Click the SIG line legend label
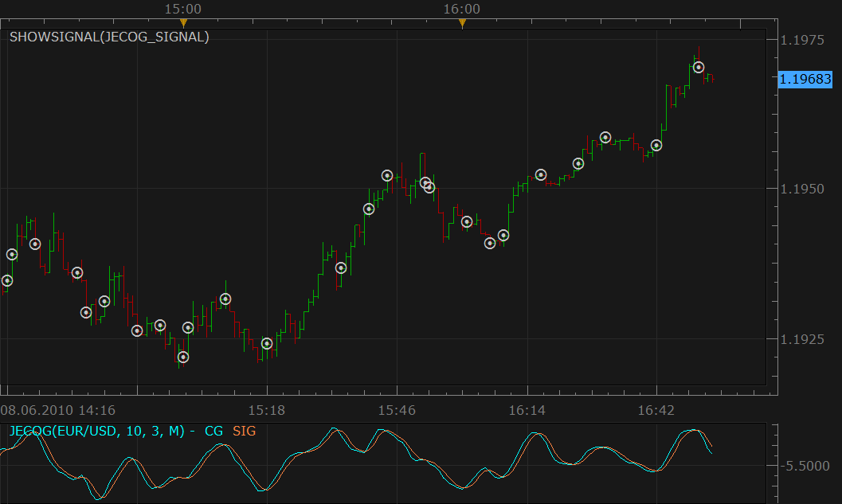 [245, 431]
